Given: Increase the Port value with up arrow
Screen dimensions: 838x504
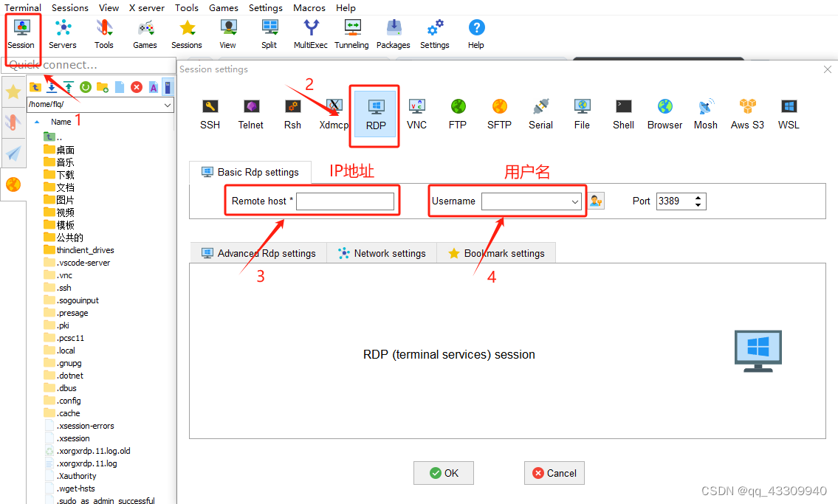Looking at the screenshot, I should (x=698, y=198).
